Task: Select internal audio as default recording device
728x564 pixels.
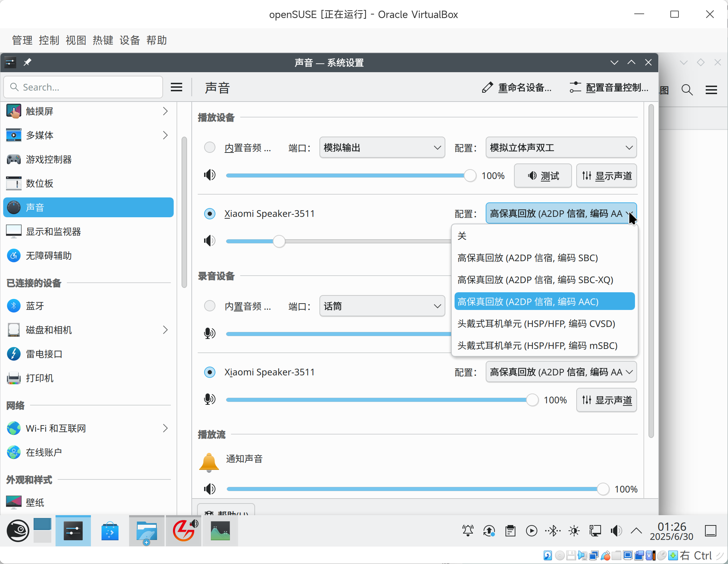Action: 210,306
